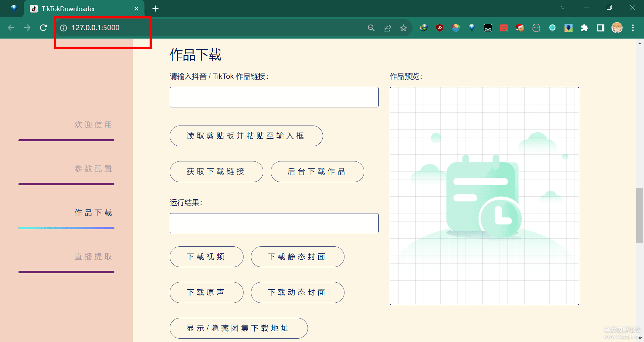Viewport: 644px width, 342px height.
Task: Reload the current page
Action: [x=43, y=28]
